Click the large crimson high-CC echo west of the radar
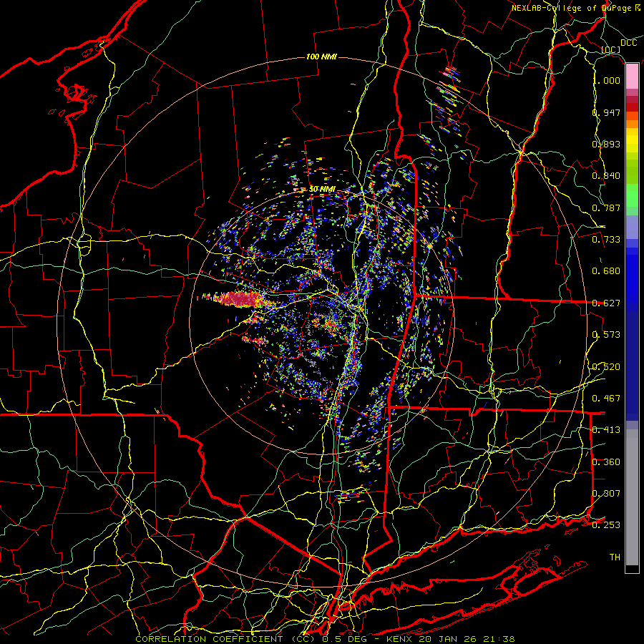 pos(240,299)
